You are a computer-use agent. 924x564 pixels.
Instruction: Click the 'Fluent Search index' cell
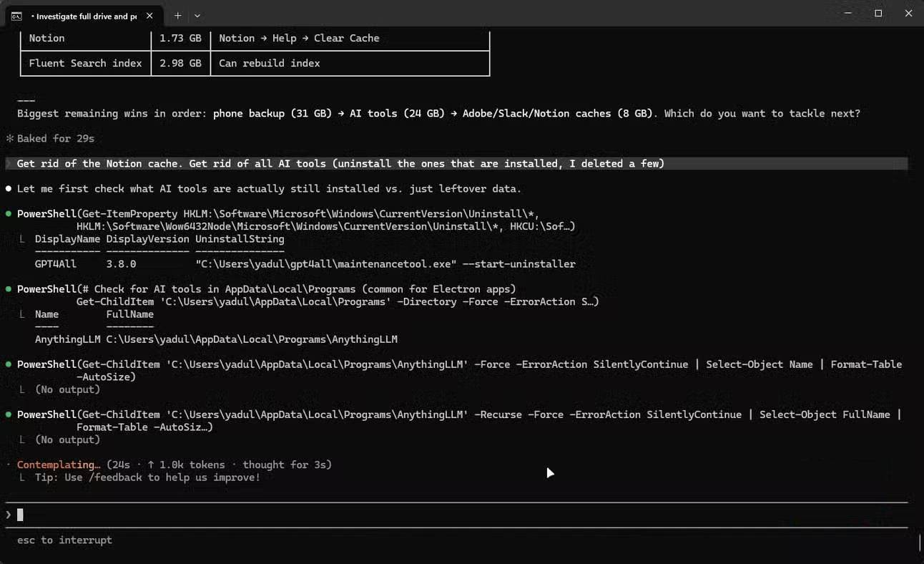point(85,63)
